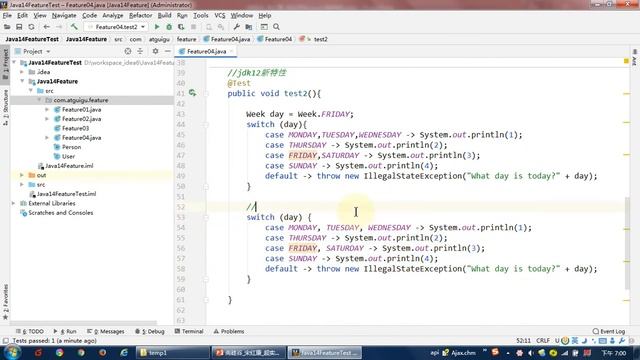Expand the out folder

coord(22,176)
